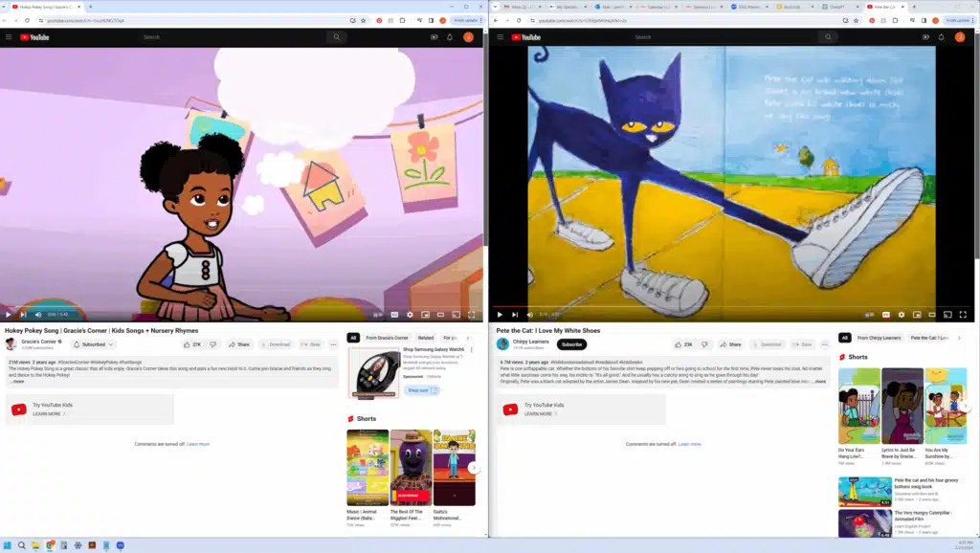980x553 pixels.
Task: Play the Hokey Pokey Song video
Action: [x=8, y=314]
